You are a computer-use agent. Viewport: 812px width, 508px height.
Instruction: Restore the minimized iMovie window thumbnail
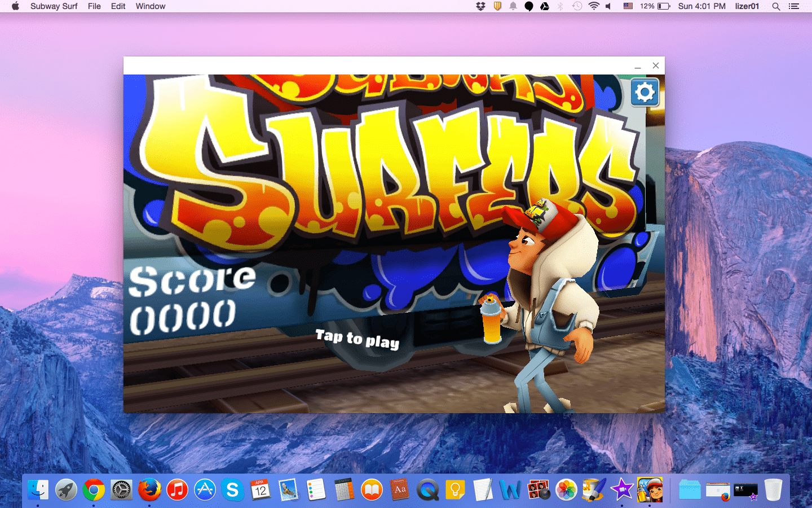[x=745, y=491]
